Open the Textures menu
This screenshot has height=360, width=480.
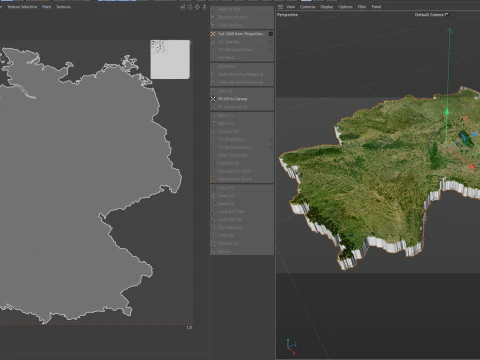63,7
